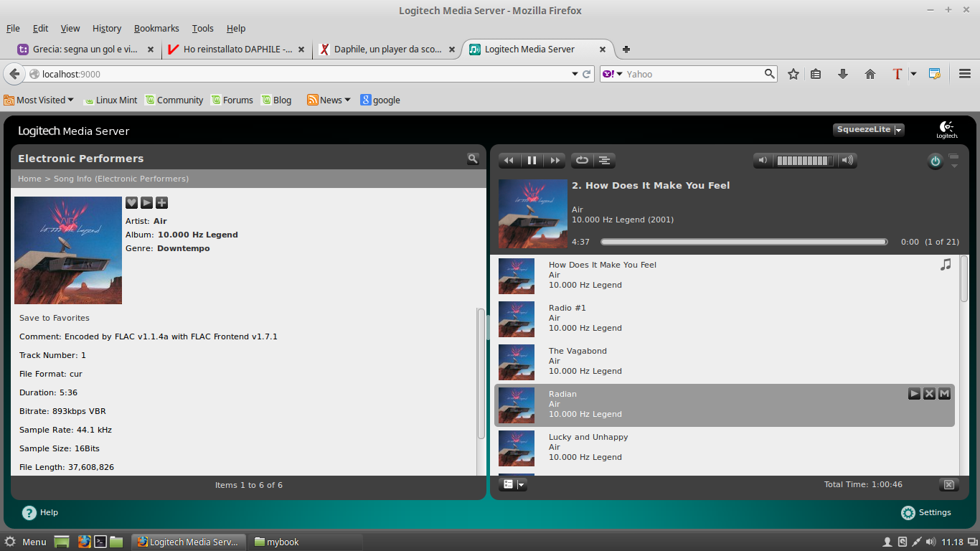This screenshot has height=551, width=980.
Task: Open the Firefox hamburger menu
Action: pos(965,74)
